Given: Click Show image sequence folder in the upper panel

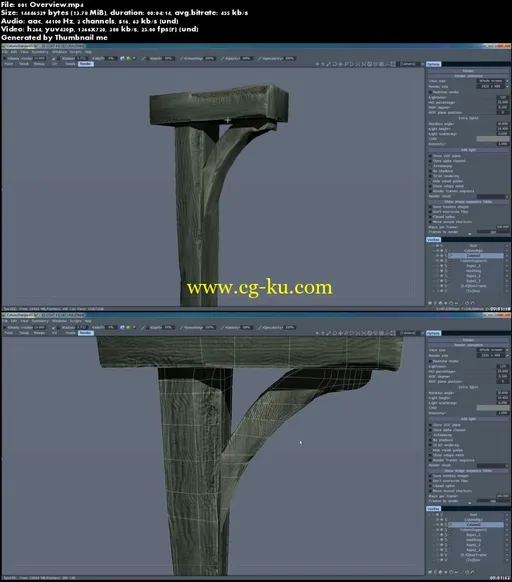Looking at the screenshot, I should 468,202.
